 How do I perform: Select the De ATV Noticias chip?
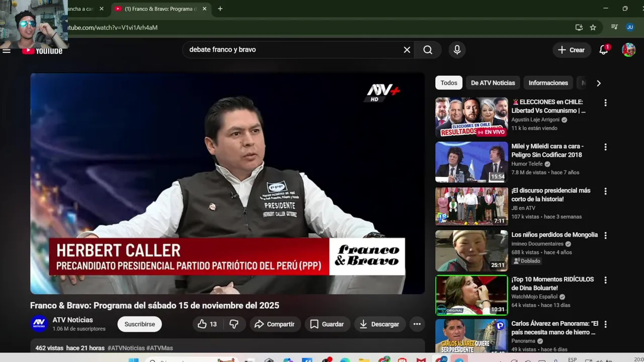(493, 83)
